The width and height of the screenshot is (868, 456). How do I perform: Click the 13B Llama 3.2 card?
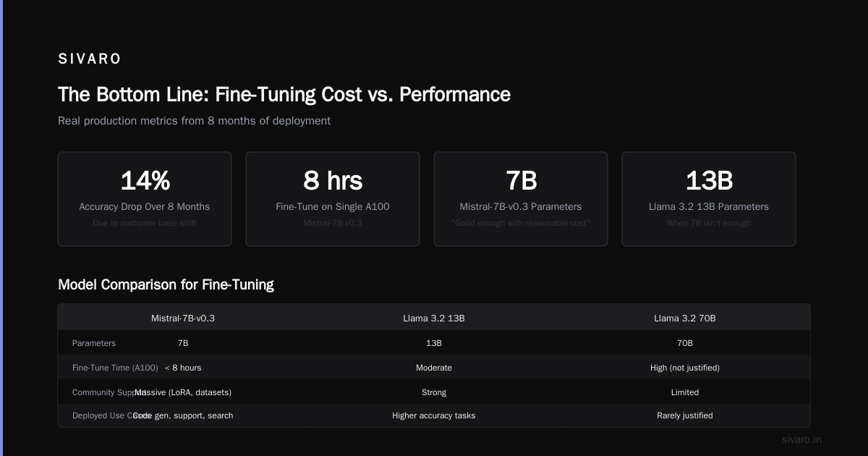coord(709,199)
